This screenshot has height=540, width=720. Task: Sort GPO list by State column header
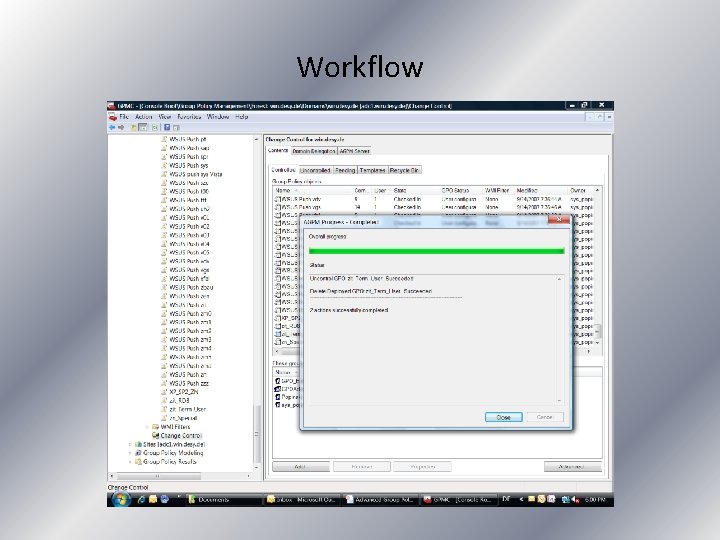[415, 190]
